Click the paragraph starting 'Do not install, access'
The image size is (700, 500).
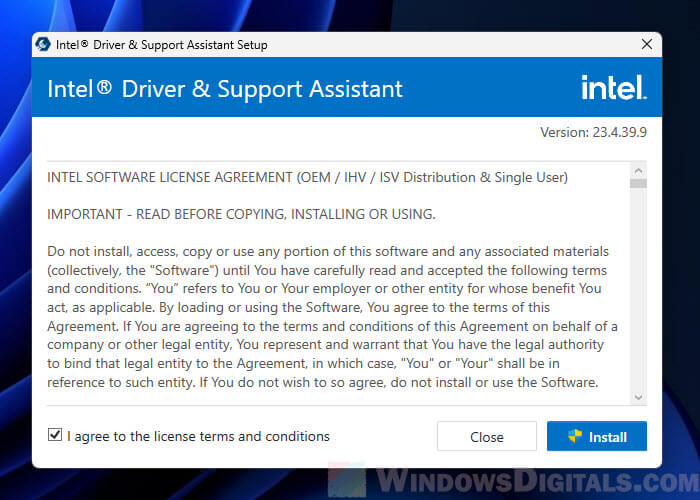click(332, 317)
